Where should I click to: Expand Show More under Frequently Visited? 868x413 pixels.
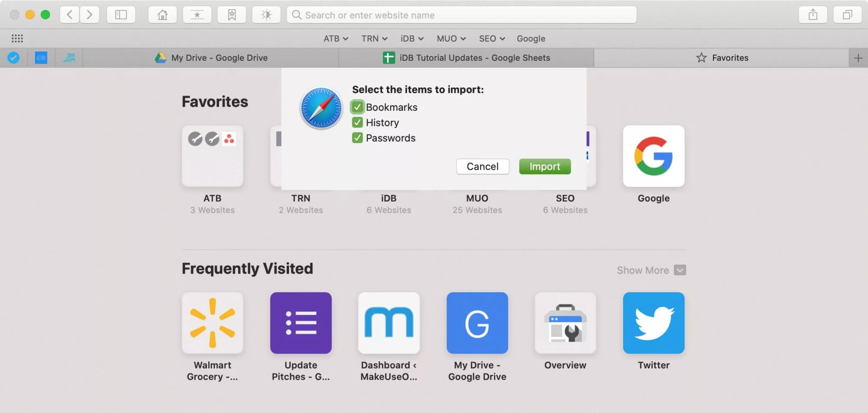(x=651, y=270)
